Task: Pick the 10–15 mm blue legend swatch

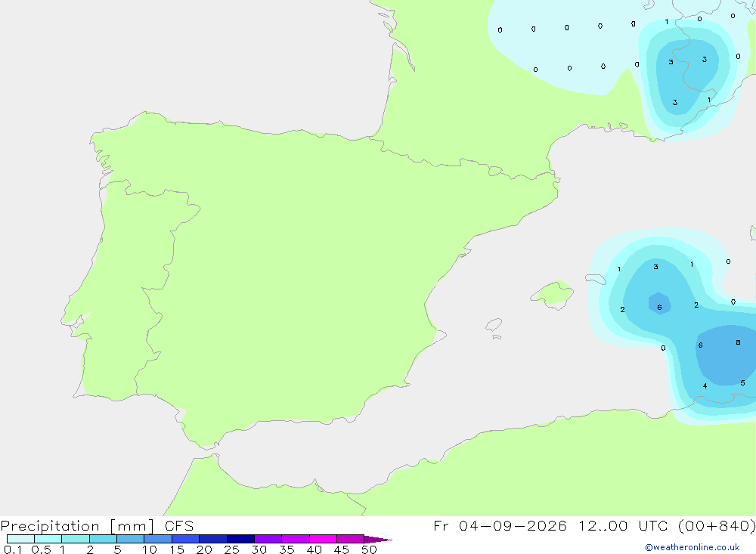Action: pyautogui.click(x=158, y=539)
